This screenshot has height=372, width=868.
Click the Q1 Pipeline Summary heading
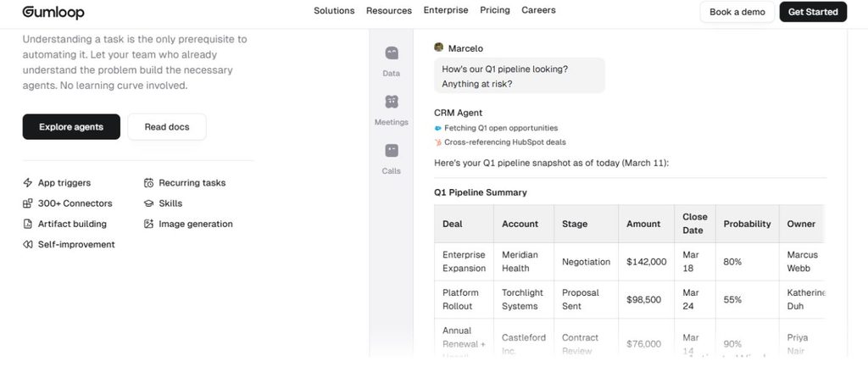pyautogui.click(x=481, y=192)
